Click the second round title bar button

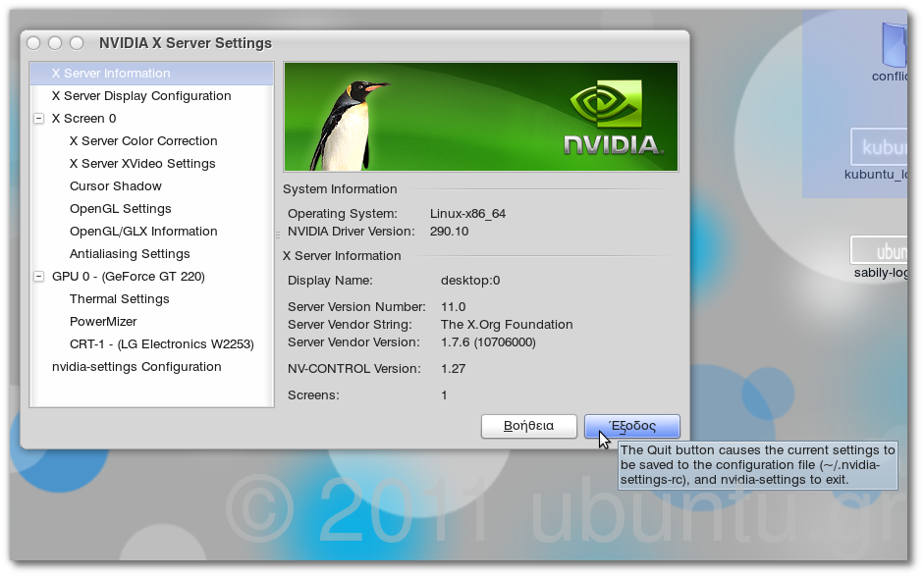click(55, 43)
